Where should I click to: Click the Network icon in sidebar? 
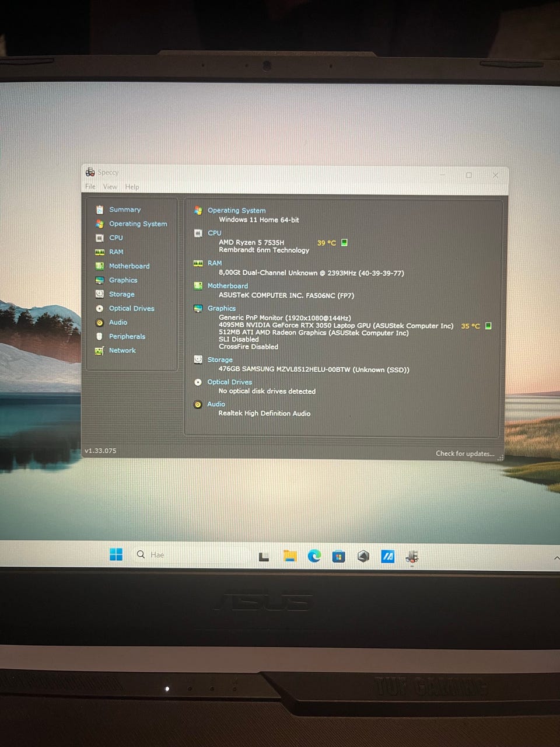[99, 350]
